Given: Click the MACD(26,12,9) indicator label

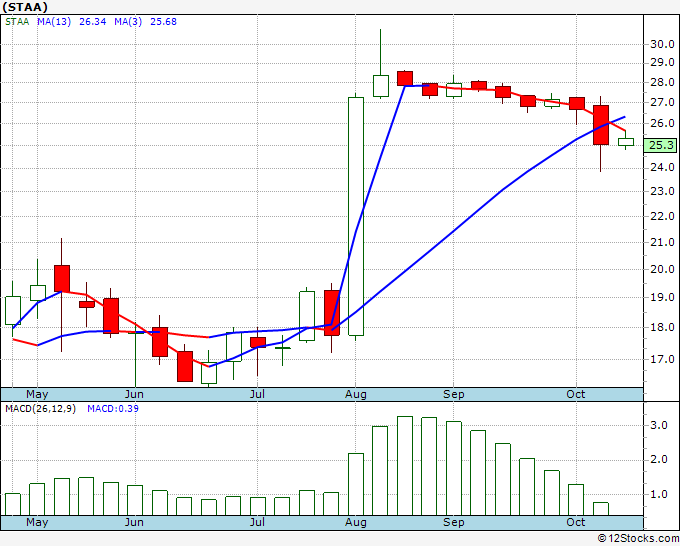Looking at the screenshot, I should coord(40,409).
